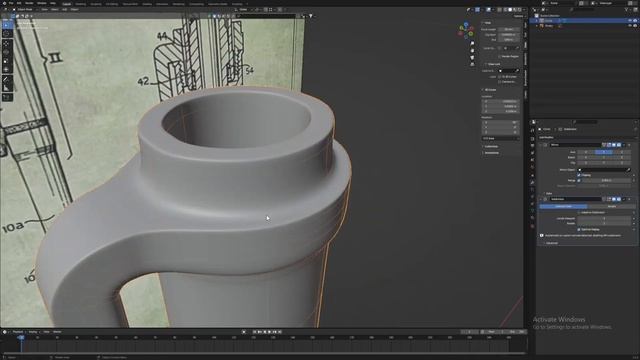640x360 pixels.
Task: Select the Add Cube tool
Action: click(7, 98)
